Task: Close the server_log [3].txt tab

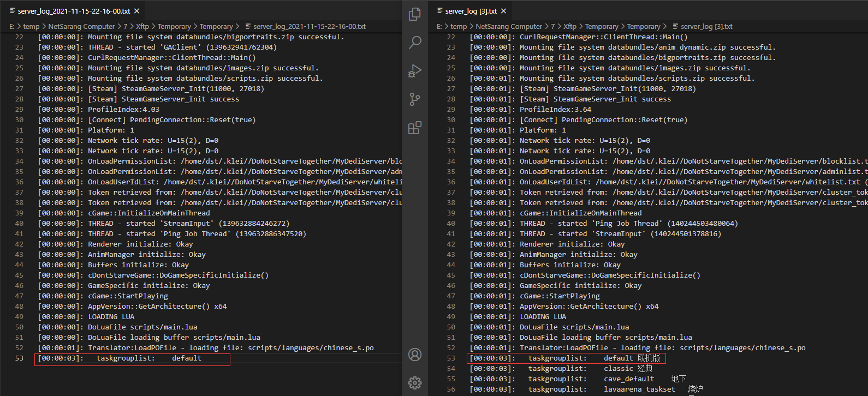Action: pyautogui.click(x=503, y=11)
